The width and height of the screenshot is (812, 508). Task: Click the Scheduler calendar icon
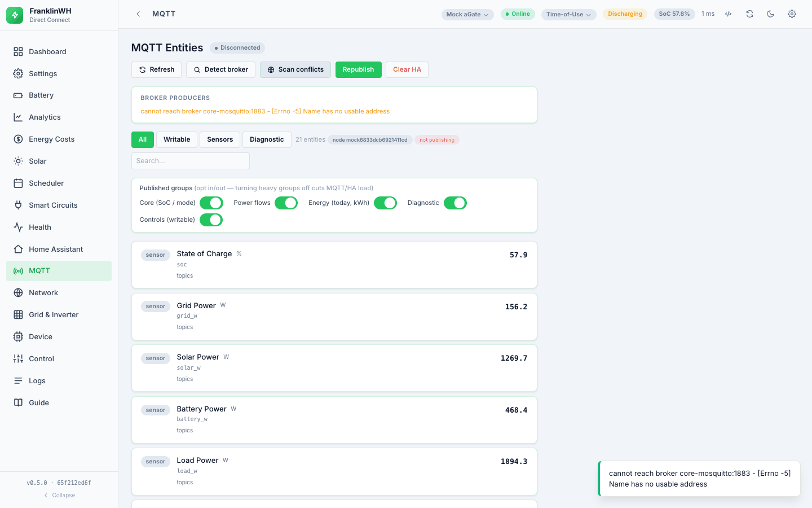18,183
